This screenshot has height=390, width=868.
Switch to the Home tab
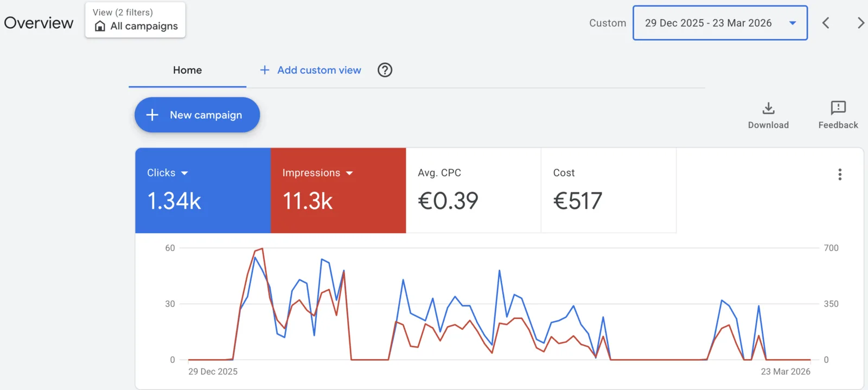pos(187,70)
